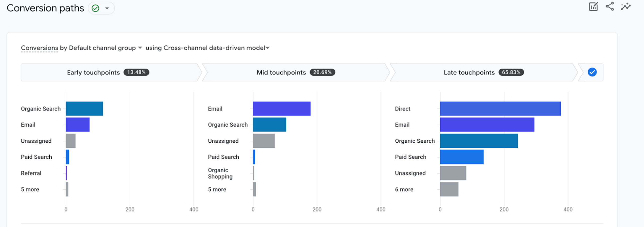This screenshot has height=227, width=644.
Task: Select the Mid touchpoints segment
Action: (296, 72)
